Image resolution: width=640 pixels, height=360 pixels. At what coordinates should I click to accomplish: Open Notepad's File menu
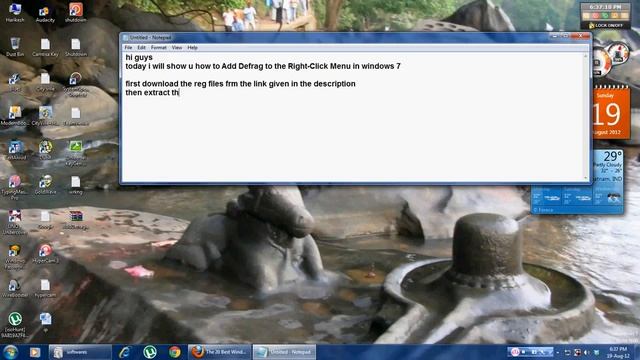tap(128, 48)
